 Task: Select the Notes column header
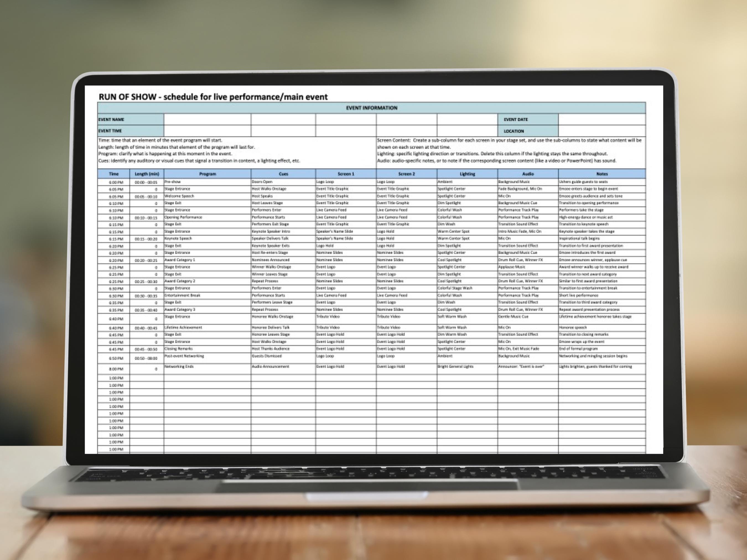602,174
